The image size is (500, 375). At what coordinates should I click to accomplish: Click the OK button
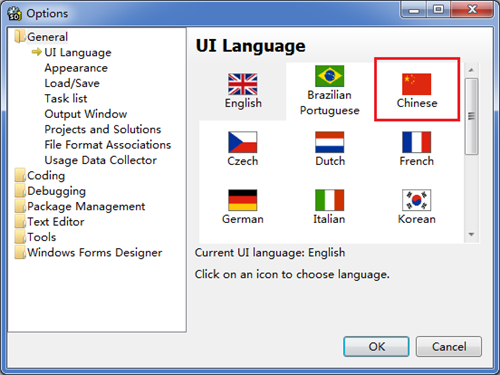[376, 347]
